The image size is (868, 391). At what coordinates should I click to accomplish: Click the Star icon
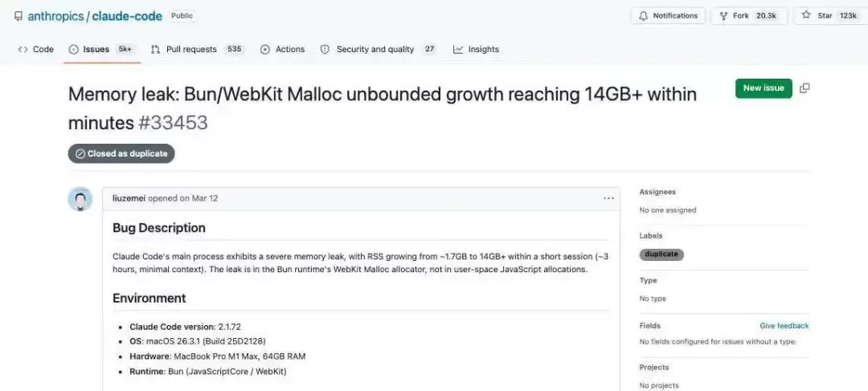pyautogui.click(x=807, y=15)
